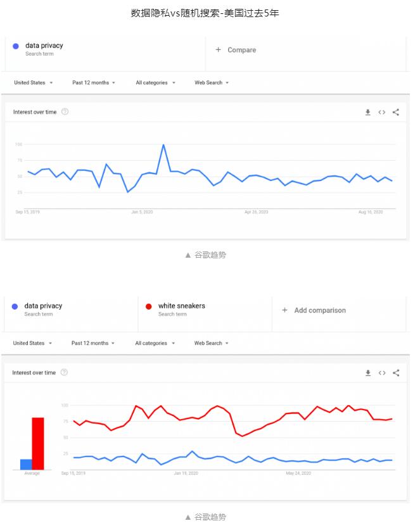Share the top data privacy chart
This screenshot has height=528, width=420.
pos(396,112)
